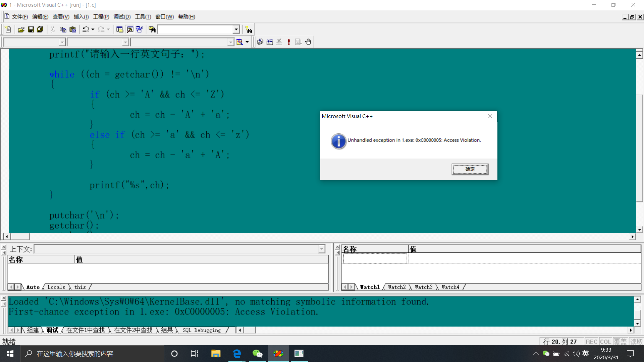644x362 pixels.
Task: Open the 工具(T) menu
Action: tap(143, 17)
